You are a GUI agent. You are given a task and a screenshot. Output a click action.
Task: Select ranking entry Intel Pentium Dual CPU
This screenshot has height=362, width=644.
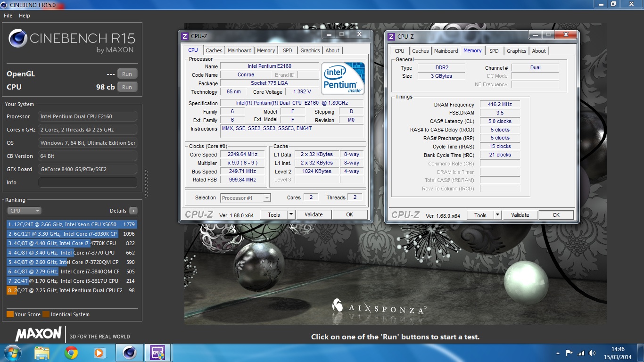72,290
